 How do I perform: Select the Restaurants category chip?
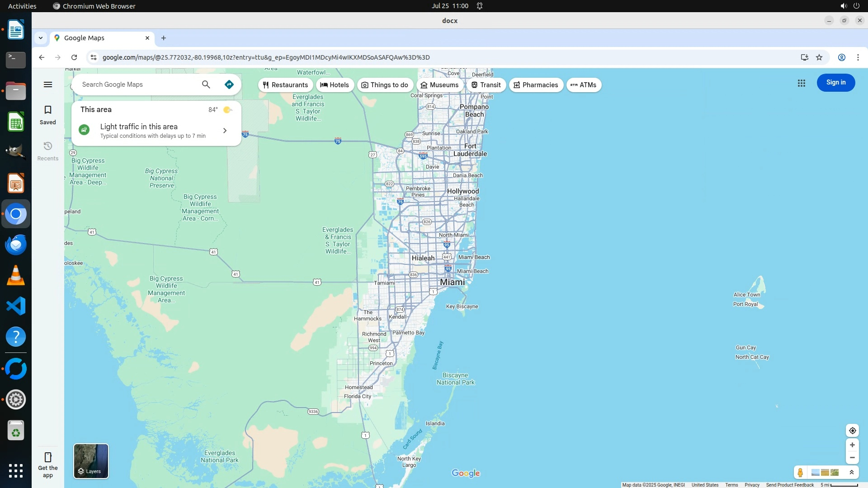coord(285,85)
